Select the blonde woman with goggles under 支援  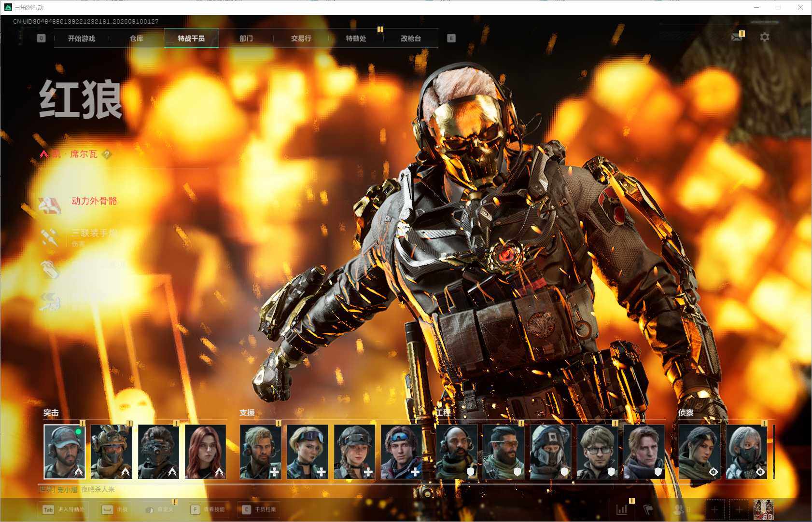(308, 452)
